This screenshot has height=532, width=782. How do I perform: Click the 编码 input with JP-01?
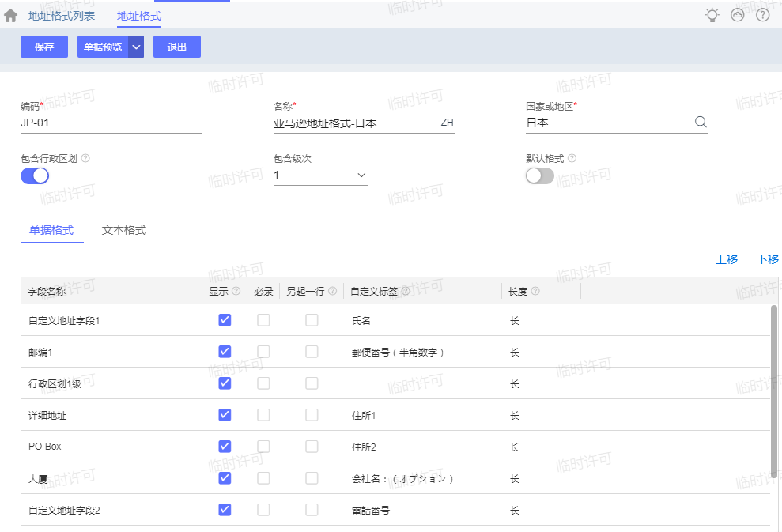(111, 123)
